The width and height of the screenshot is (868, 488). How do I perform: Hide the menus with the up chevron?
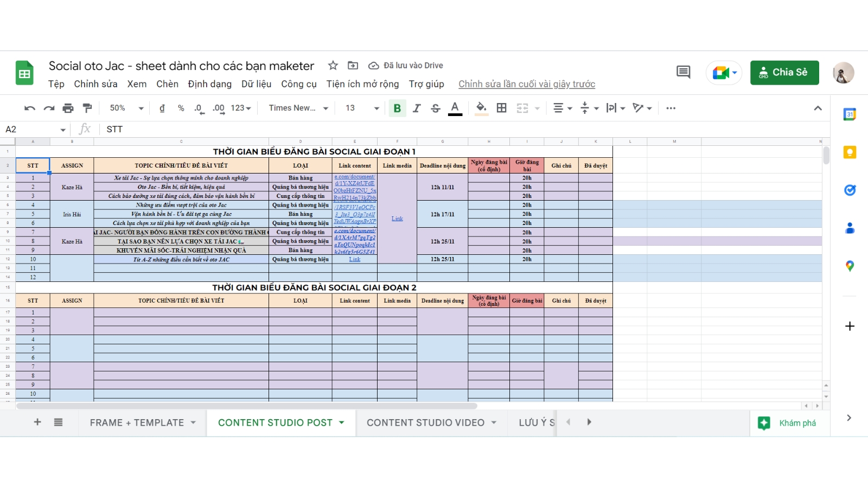coord(818,108)
